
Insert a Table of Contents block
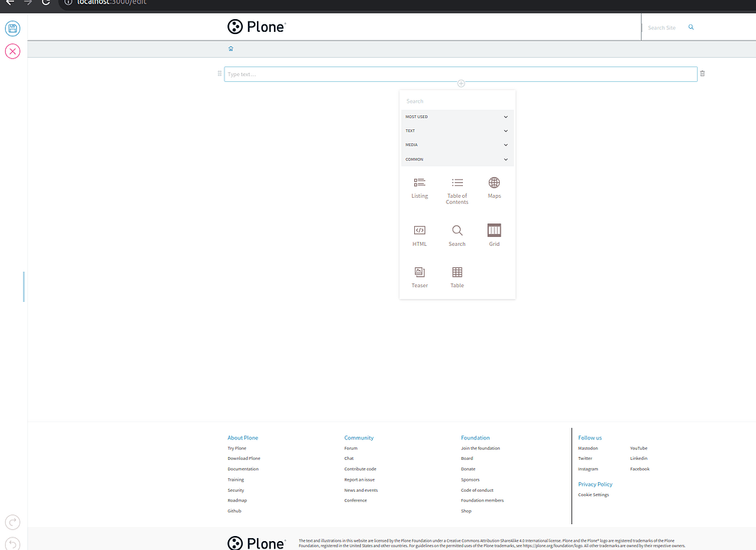(457, 186)
